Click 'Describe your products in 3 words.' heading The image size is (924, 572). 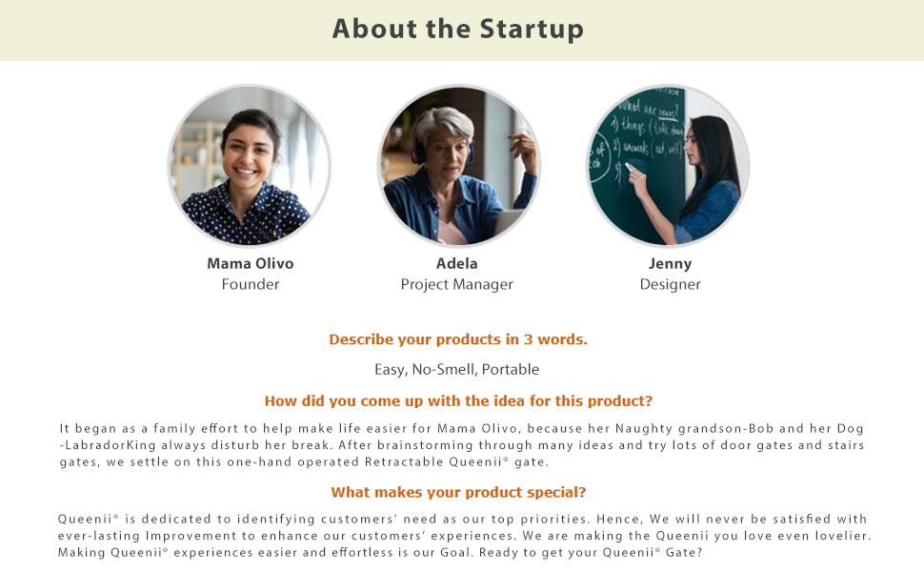458,339
